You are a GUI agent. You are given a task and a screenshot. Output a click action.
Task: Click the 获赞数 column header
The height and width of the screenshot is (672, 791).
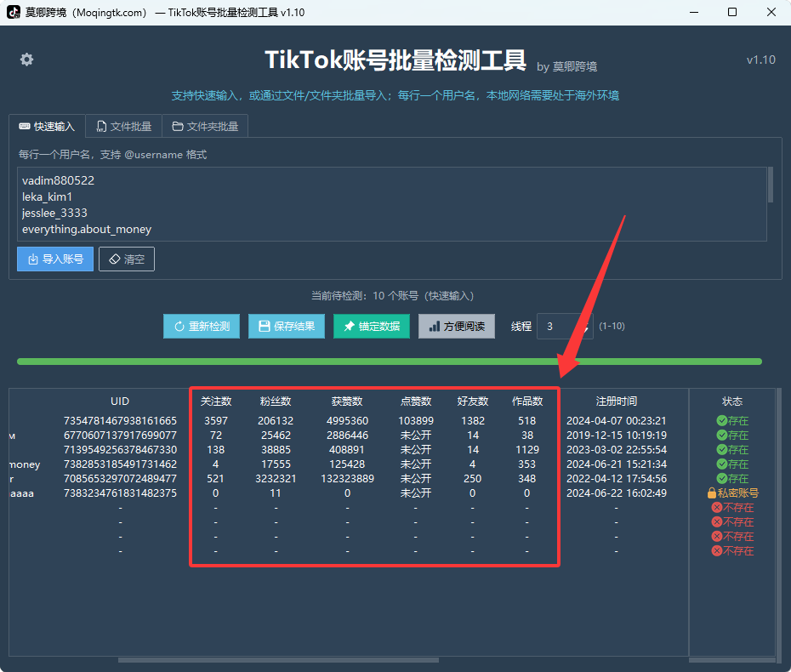point(347,401)
